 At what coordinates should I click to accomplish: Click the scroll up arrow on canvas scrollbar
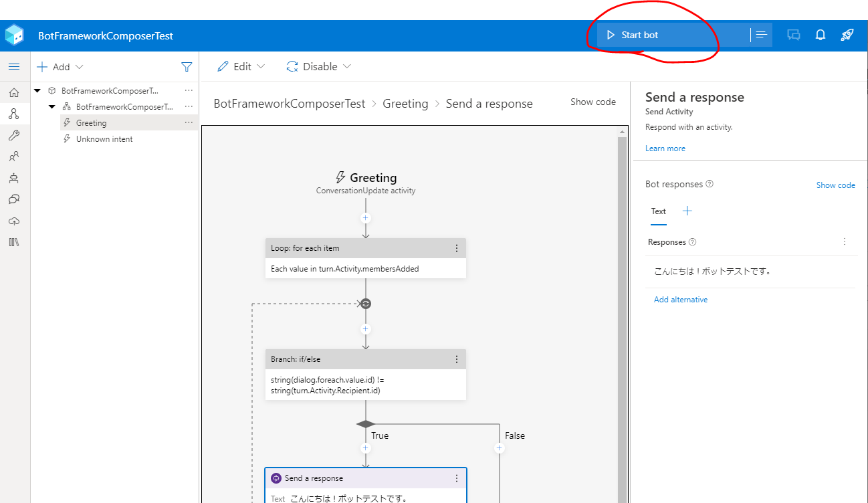click(622, 132)
